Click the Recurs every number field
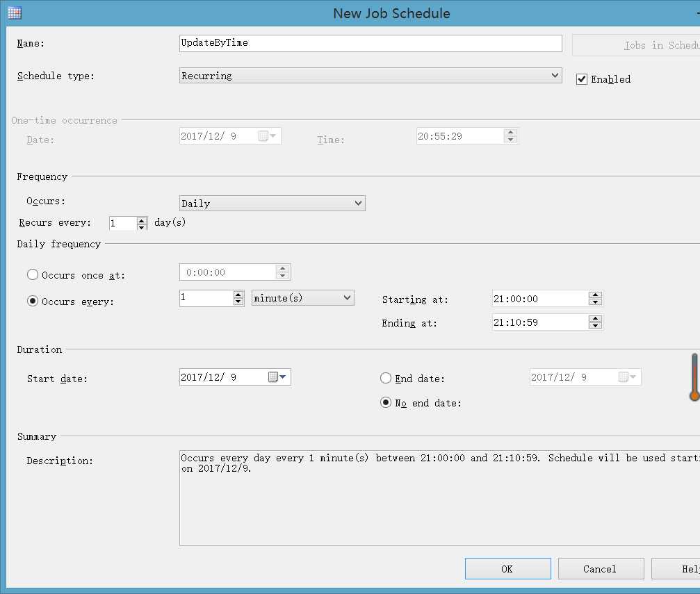 123,223
